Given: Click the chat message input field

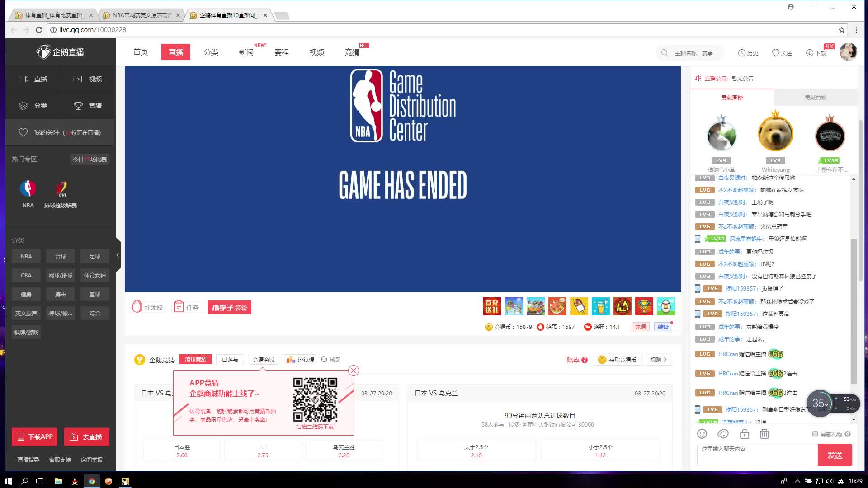Looking at the screenshot, I should [x=757, y=455].
